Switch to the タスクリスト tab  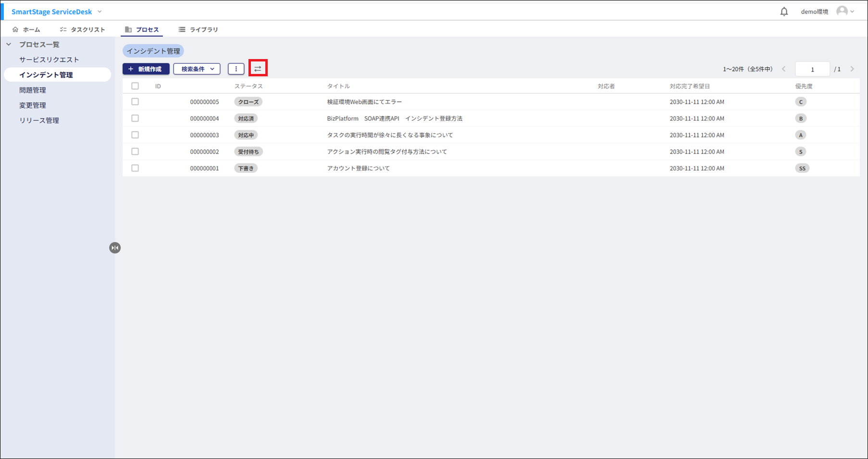(82, 29)
